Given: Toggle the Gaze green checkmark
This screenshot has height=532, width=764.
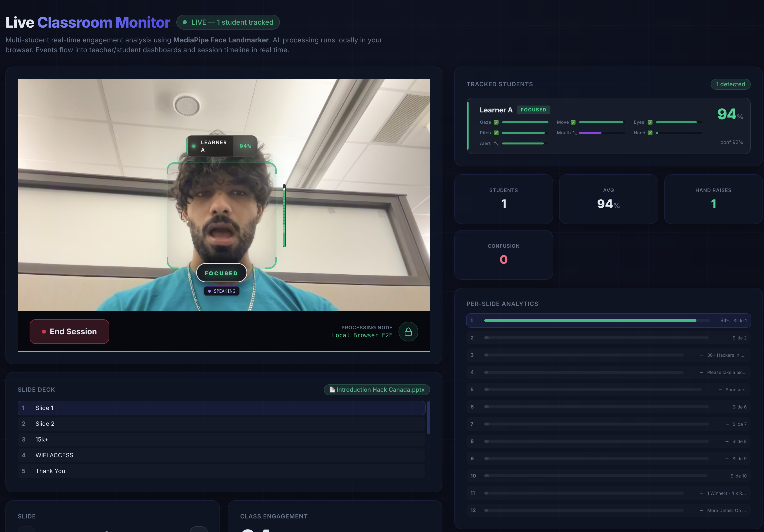Looking at the screenshot, I should pyautogui.click(x=496, y=122).
